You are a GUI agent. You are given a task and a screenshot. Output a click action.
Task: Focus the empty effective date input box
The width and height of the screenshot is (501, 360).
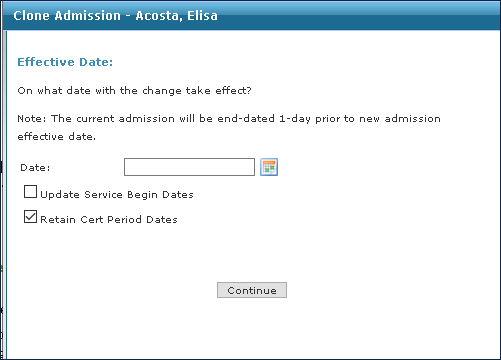point(189,167)
